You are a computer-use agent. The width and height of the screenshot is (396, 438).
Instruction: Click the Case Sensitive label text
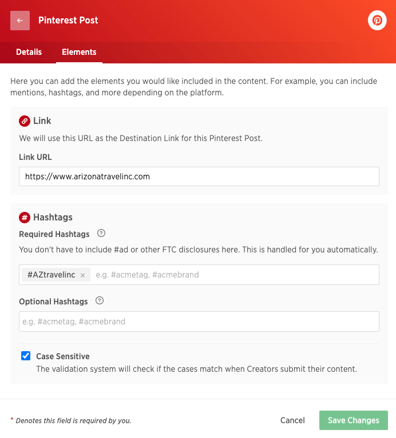pyautogui.click(x=63, y=356)
